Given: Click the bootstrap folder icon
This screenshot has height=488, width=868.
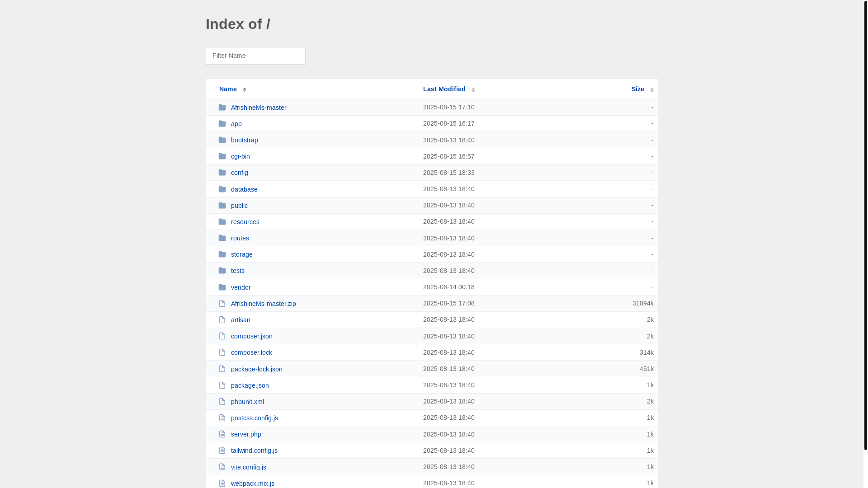Looking at the screenshot, I should tap(222, 140).
